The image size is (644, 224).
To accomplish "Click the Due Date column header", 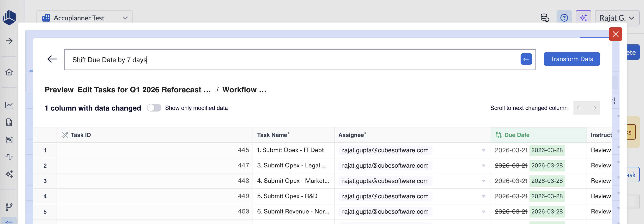I will (516, 135).
